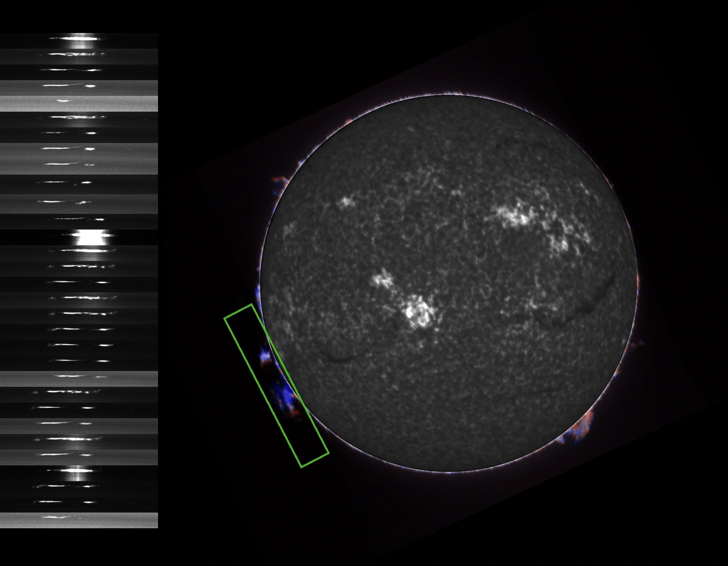Select the bottommost gray spectrum strip
Image resolution: width=728 pixels, height=566 pixels.
coord(79,520)
